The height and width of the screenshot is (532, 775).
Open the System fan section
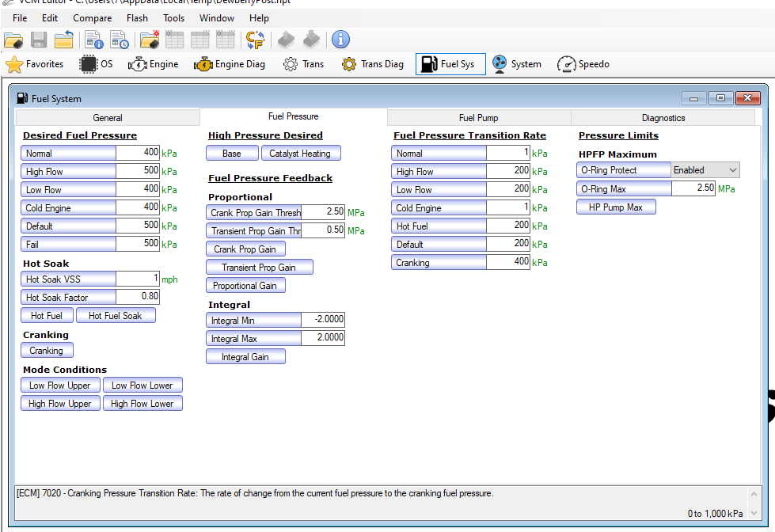[516, 64]
